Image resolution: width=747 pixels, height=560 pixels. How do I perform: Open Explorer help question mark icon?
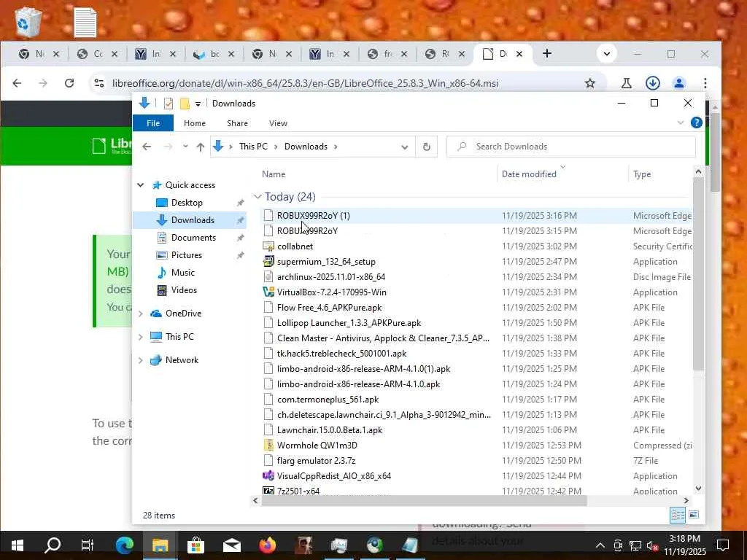(696, 122)
